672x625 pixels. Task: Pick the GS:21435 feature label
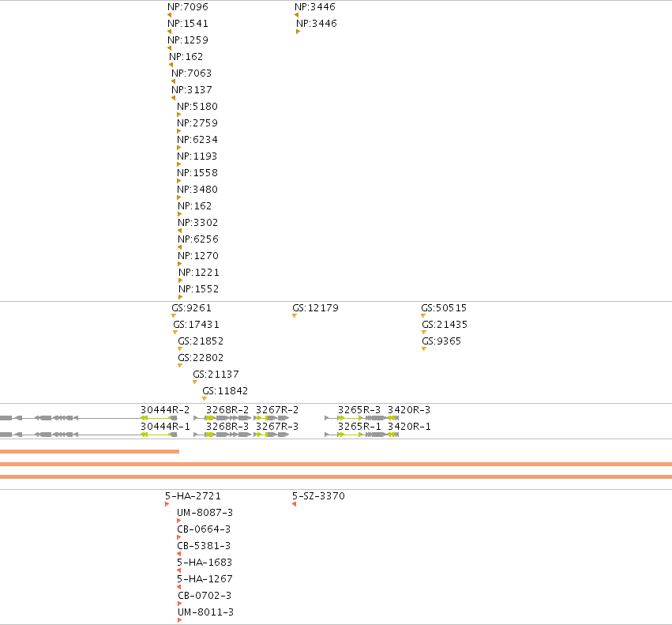tap(445, 325)
